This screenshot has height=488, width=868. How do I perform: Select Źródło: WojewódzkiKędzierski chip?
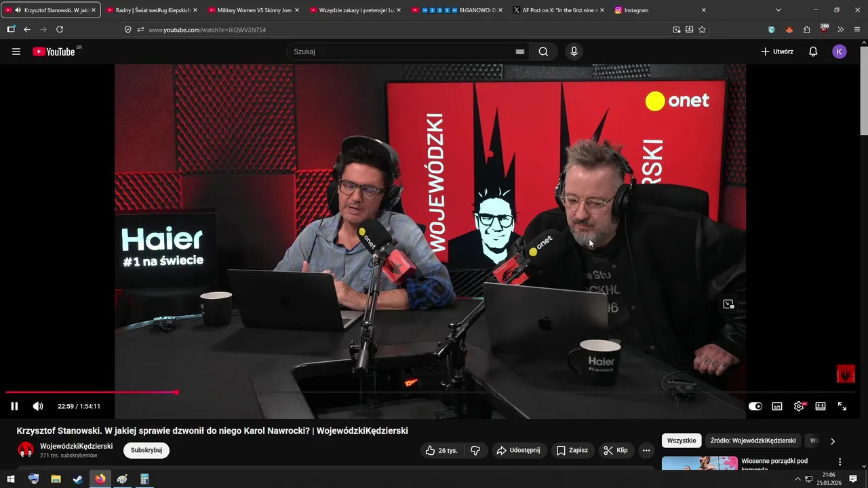(x=753, y=441)
